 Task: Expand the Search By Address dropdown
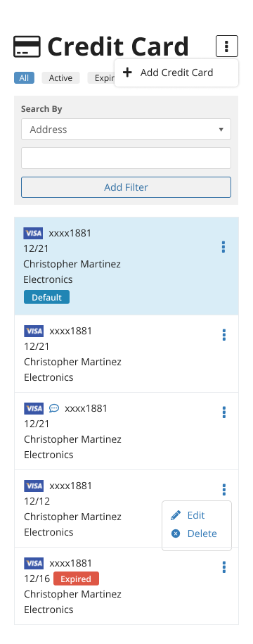(x=126, y=130)
